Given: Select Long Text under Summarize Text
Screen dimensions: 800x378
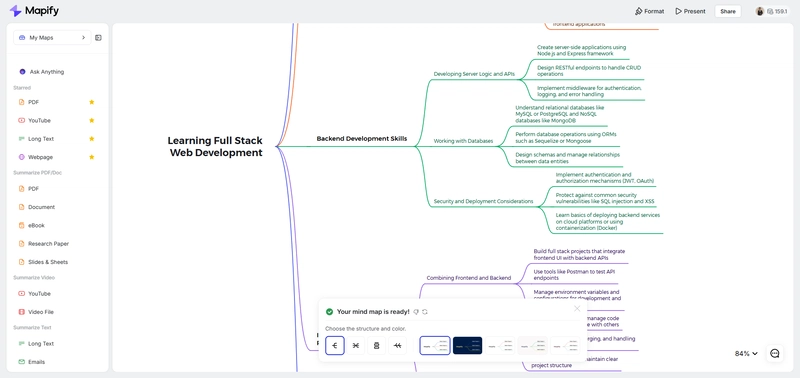Looking at the screenshot, I should point(41,344).
